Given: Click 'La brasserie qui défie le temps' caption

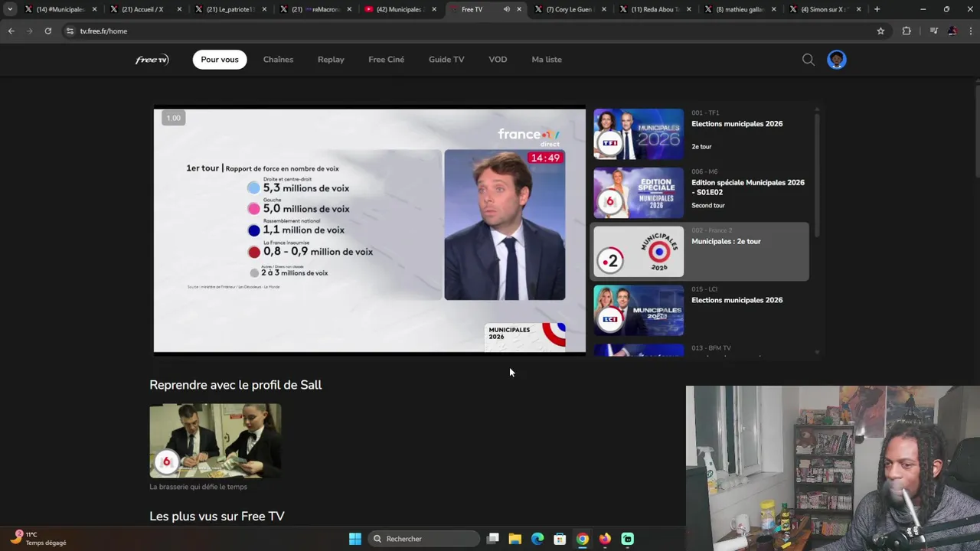Looking at the screenshot, I should point(198,487).
